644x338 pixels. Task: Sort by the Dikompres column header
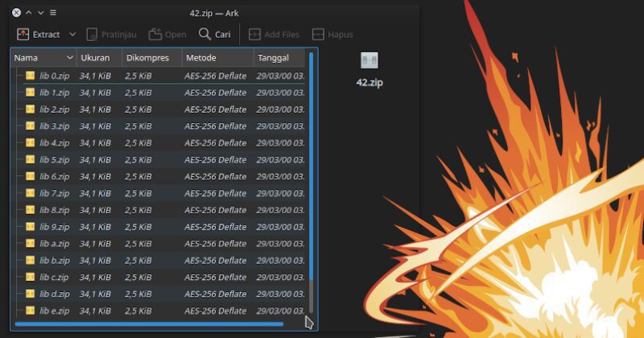pos(151,58)
